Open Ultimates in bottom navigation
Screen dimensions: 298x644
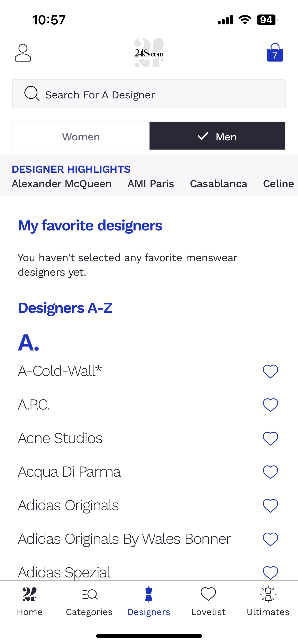coord(268,601)
